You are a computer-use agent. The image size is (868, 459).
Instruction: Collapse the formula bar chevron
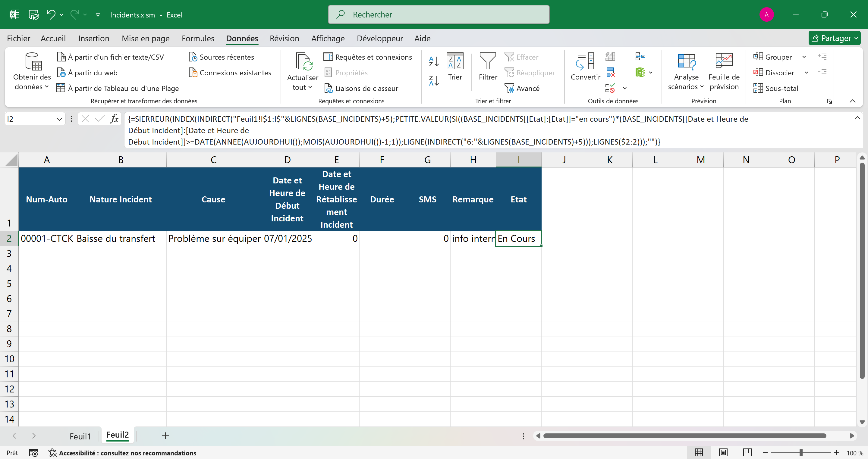[857, 118]
